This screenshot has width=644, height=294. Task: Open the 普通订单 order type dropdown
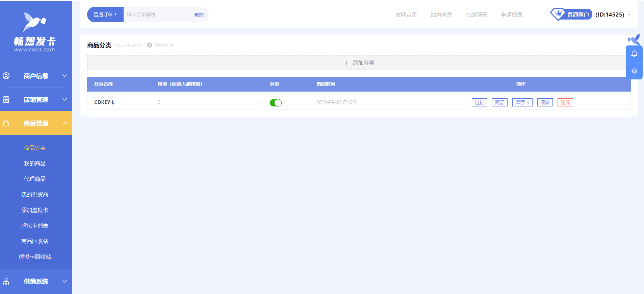pos(105,15)
